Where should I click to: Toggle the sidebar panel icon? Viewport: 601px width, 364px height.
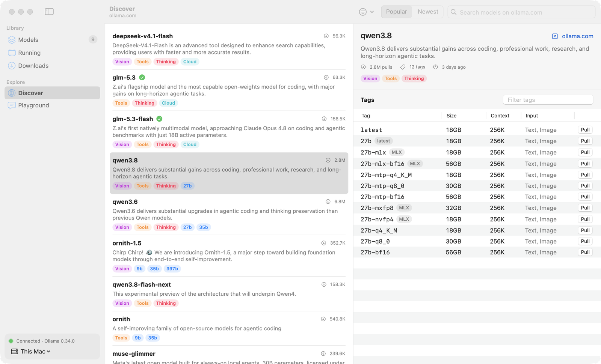coord(49,12)
